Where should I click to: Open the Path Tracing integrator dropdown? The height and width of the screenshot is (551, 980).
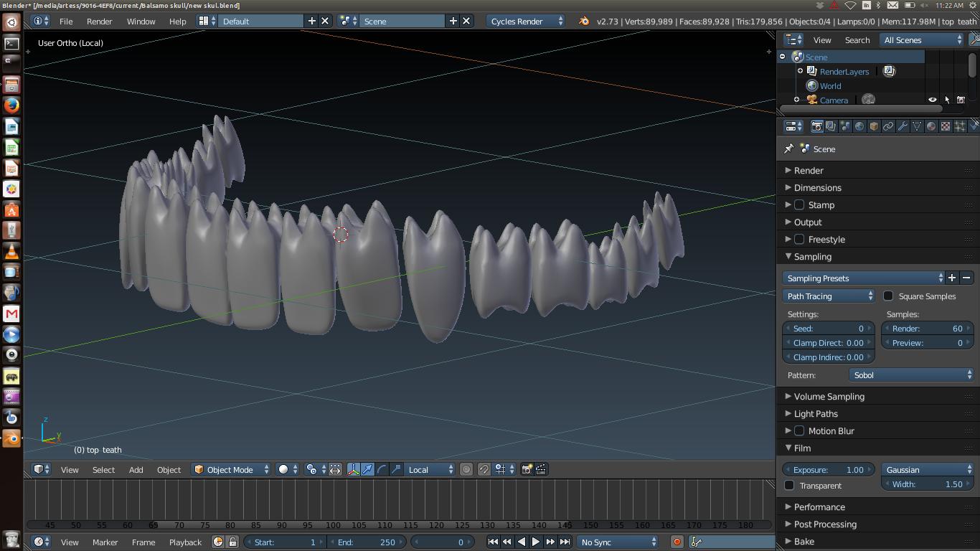click(829, 296)
